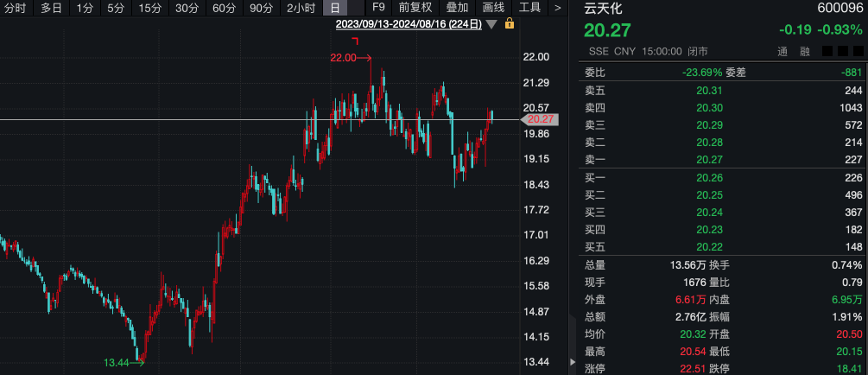868x375 pixels.
Task: Select the 2小时 two-hour period tab
Action: click(301, 8)
